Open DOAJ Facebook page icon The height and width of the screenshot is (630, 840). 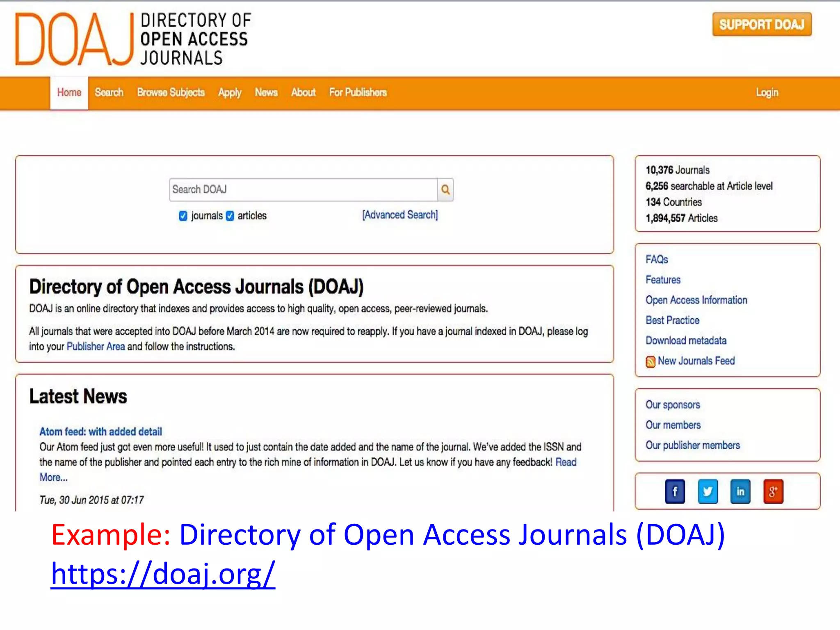(x=675, y=491)
